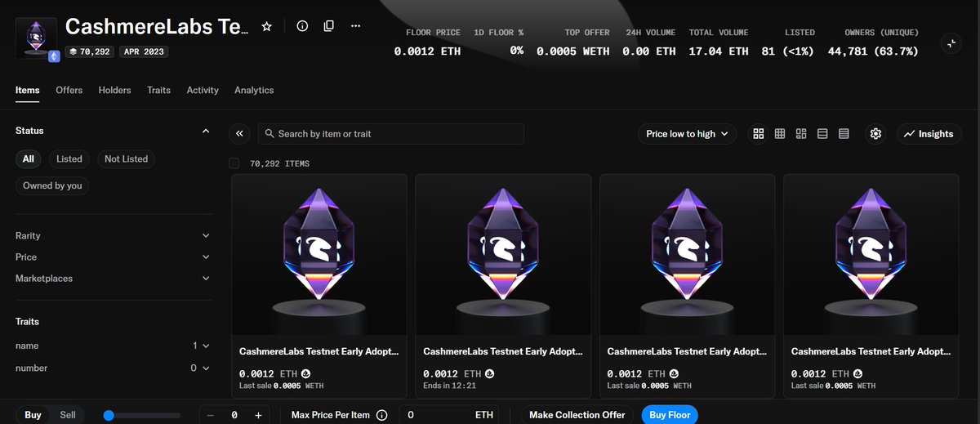The height and width of the screenshot is (424, 980).
Task: Decrease item quantity with the minus button
Action: (x=211, y=415)
